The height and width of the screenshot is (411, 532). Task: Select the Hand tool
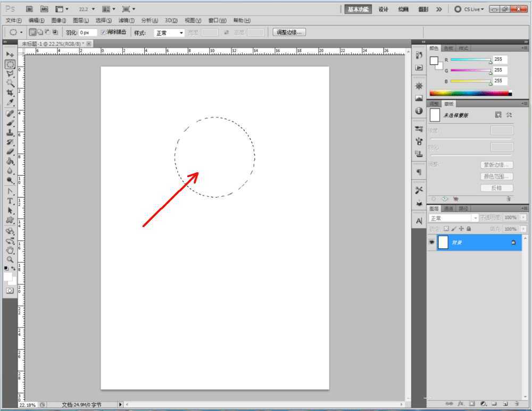(x=10, y=250)
